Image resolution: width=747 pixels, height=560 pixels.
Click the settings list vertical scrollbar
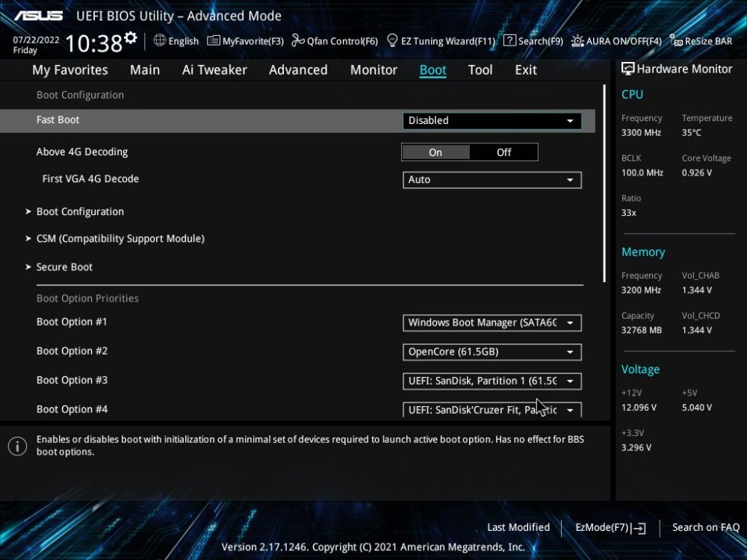[604, 184]
